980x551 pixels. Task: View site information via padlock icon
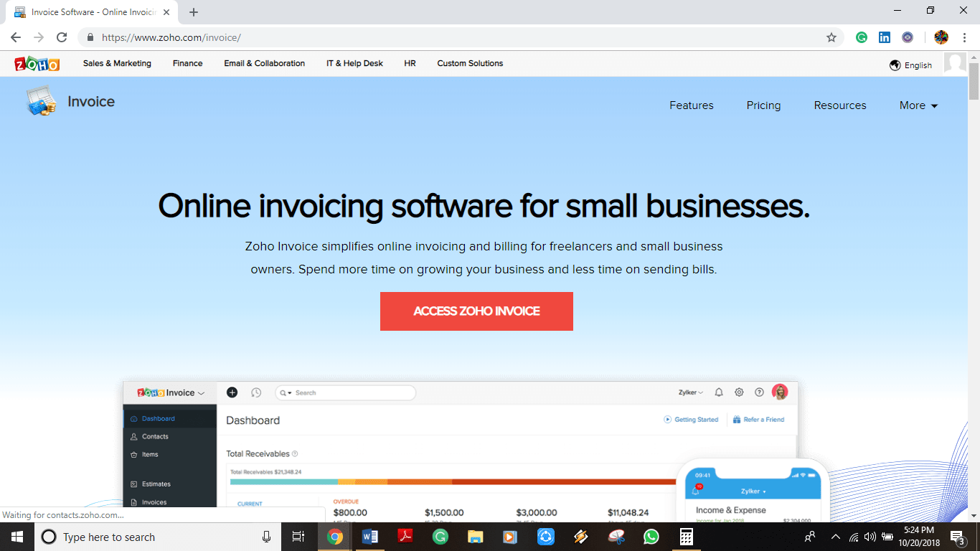90,37
